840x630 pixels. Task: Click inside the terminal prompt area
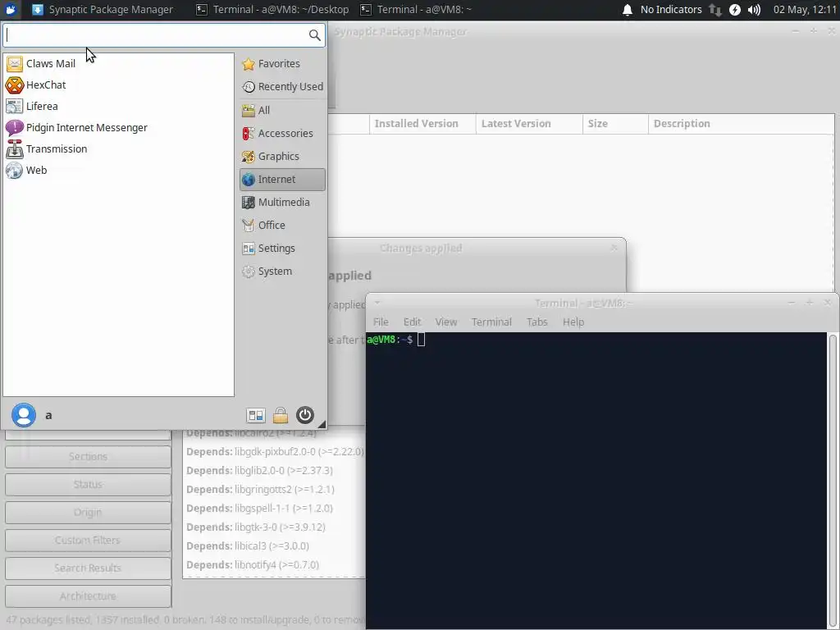(597, 481)
